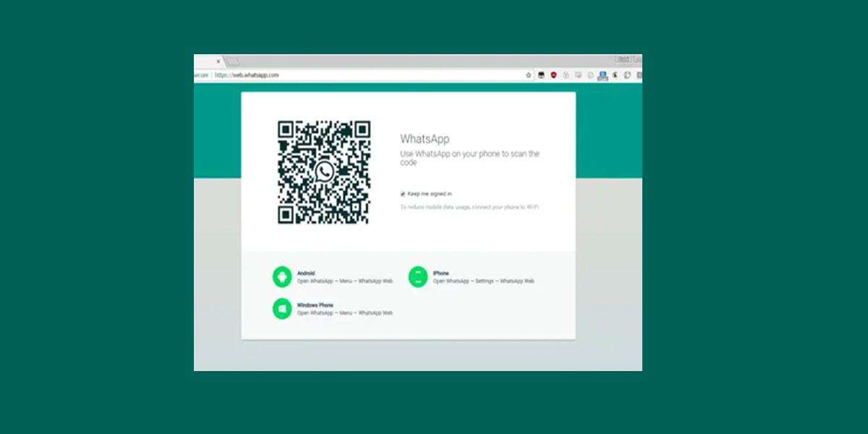Click the text 'Use WhatsApp on your phone to scan the code'

[x=470, y=158]
